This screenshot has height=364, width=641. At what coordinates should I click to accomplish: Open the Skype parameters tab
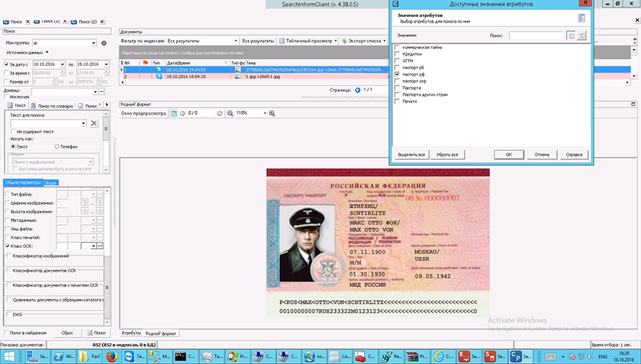click(51, 183)
